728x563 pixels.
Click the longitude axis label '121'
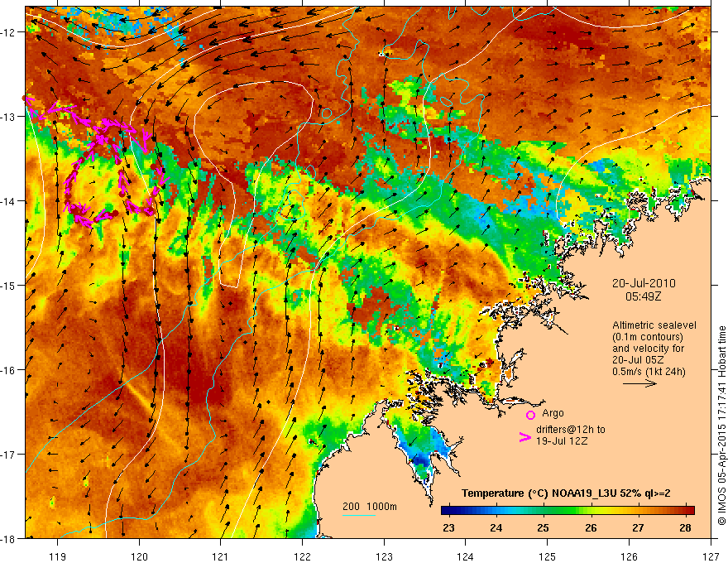click(221, 556)
